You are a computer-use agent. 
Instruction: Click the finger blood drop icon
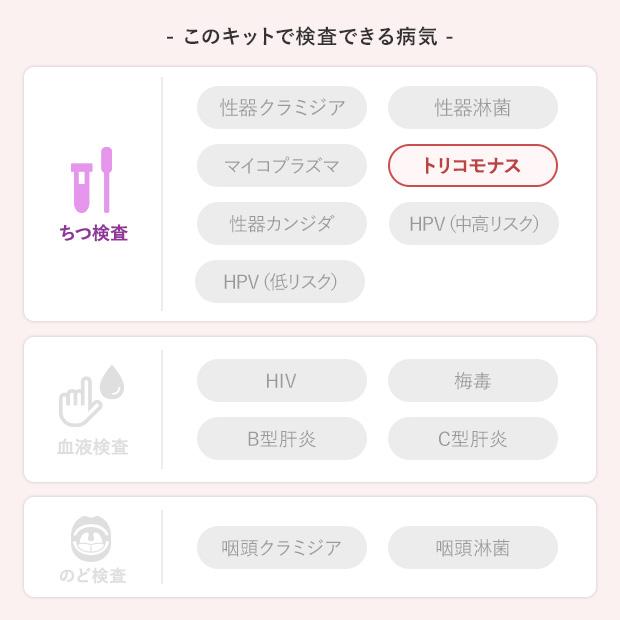[91, 396]
